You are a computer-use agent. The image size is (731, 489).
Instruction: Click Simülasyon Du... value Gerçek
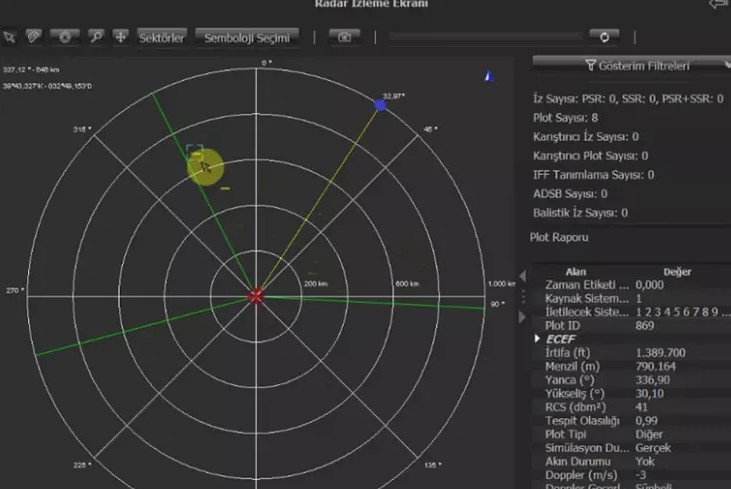click(653, 448)
